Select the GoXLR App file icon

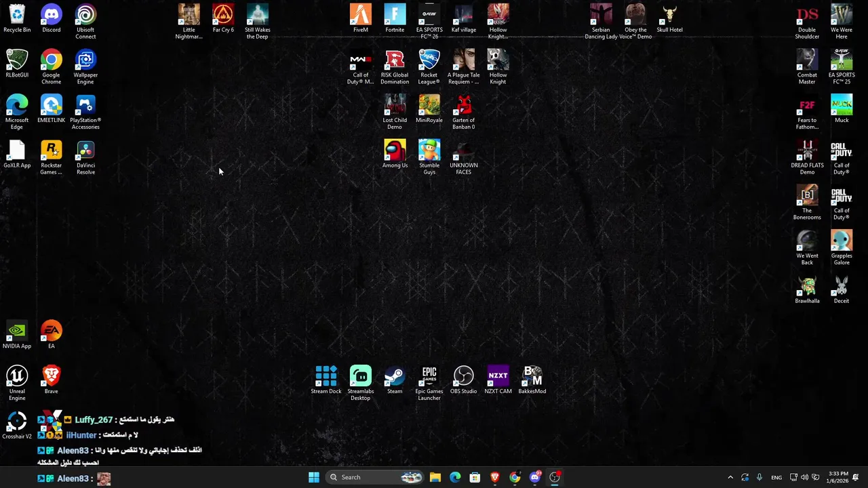(17, 155)
